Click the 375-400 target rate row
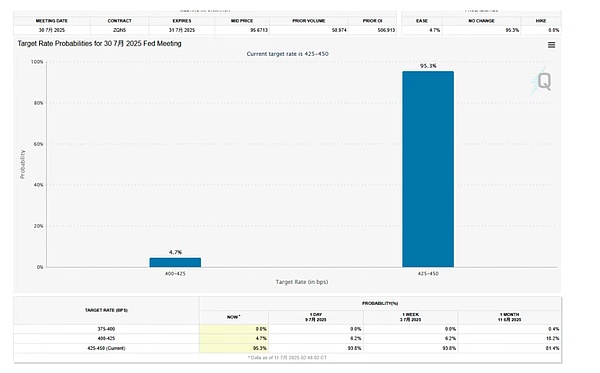 point(287,329)
